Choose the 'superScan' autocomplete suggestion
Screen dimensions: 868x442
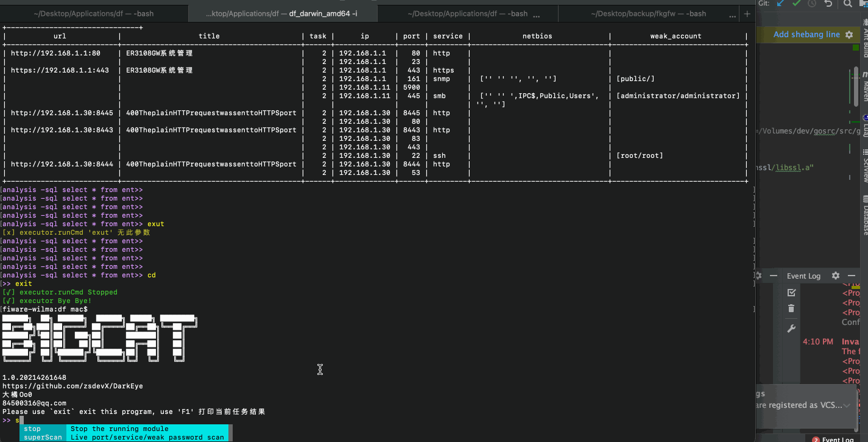click(124, 437)
